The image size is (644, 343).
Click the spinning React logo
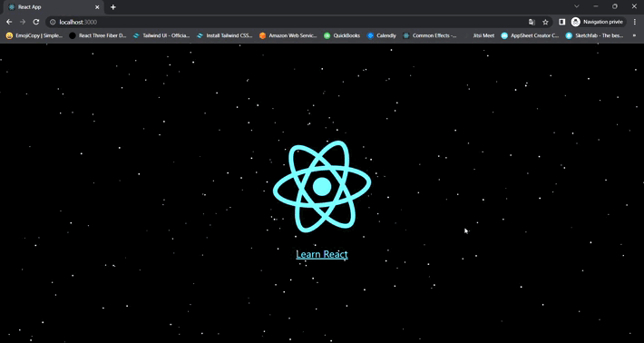tap(322, 187)
